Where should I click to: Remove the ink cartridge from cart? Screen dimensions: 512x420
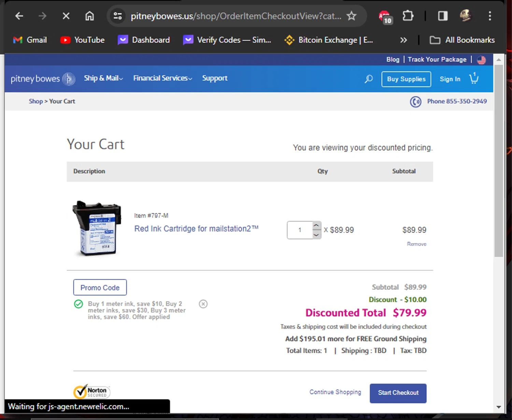pyautogui.click(x=416, y=244)
